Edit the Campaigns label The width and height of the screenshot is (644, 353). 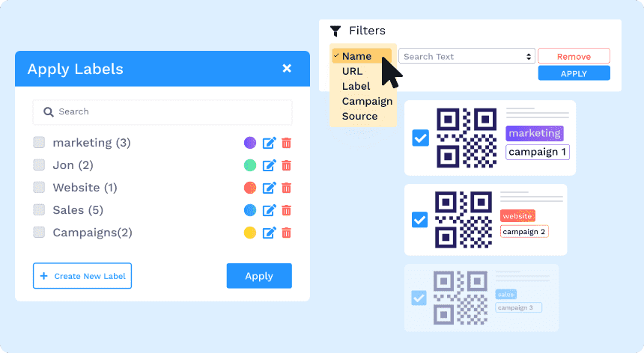(269, 233)
